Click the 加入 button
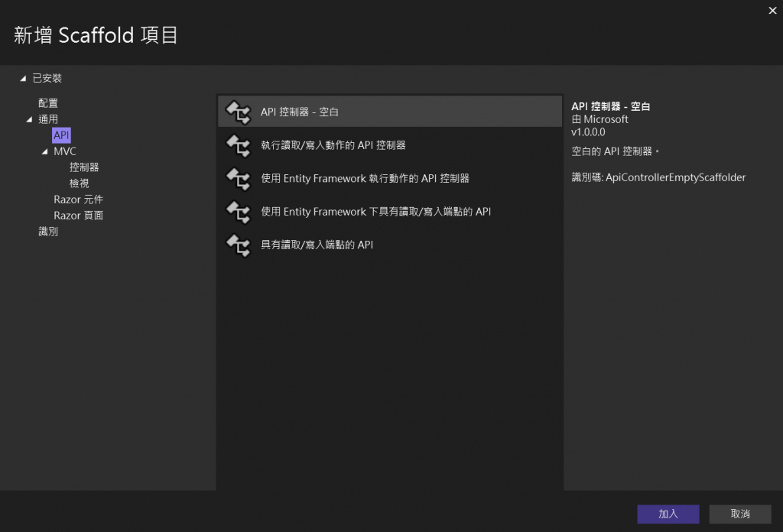 click(x=668, y=514)
